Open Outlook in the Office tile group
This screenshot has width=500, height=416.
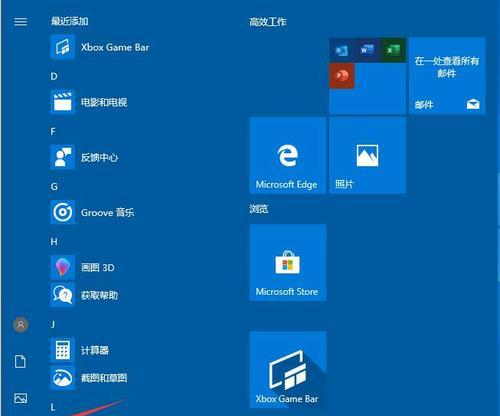point(342,50)
